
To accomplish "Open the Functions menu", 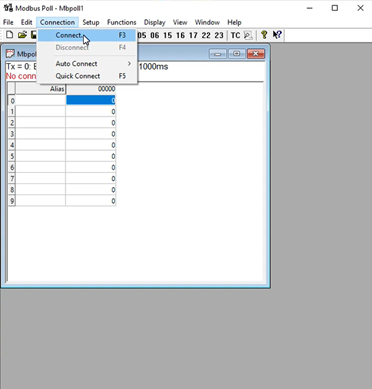I will coord(122,22).
